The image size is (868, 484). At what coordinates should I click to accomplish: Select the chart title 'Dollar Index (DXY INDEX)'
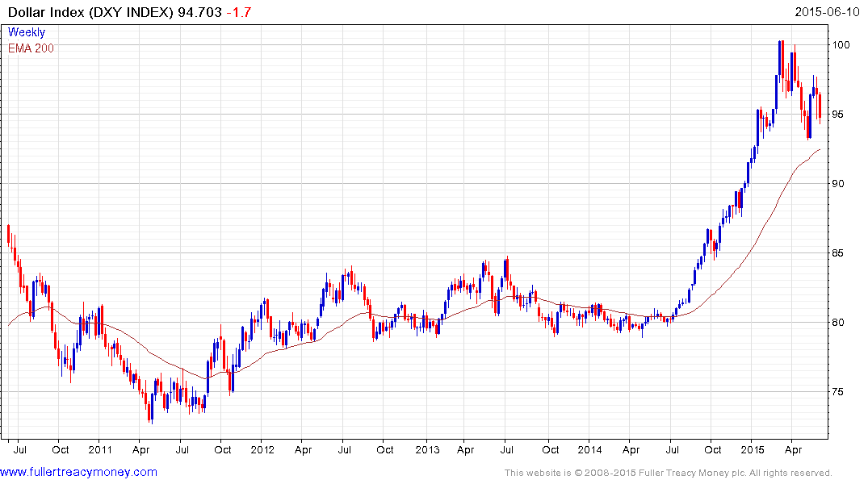[x=90, y=12]
